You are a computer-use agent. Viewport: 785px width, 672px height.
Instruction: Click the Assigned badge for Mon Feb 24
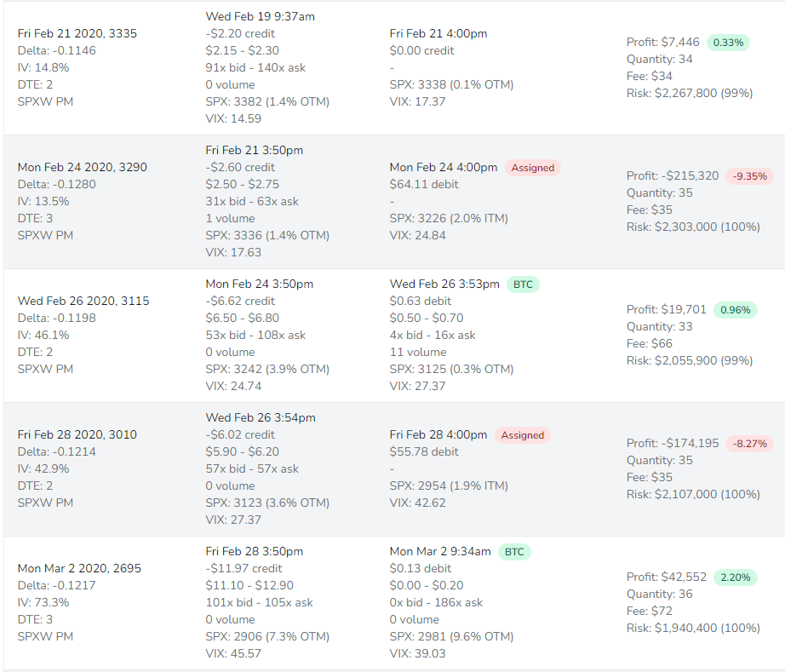click(533, 168)
